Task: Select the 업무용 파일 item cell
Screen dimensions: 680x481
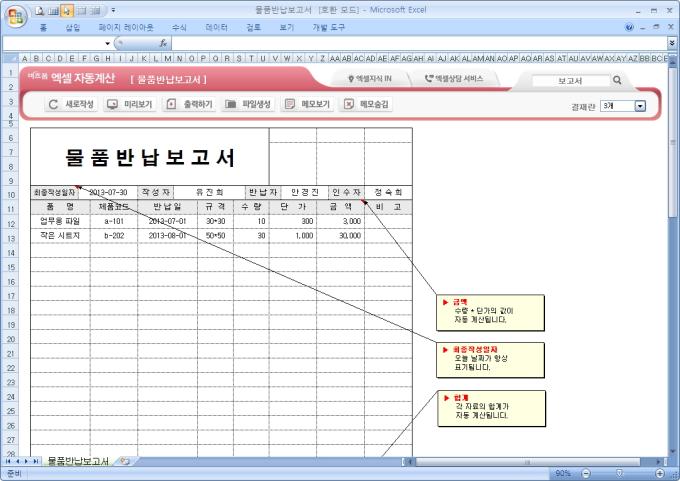Action: 60,221
